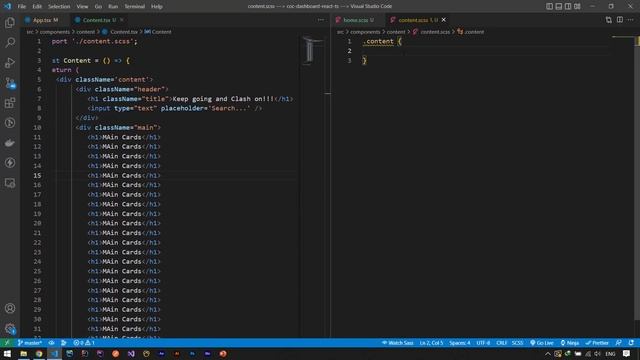The height and width of the screenshot is (360, 640).
Task: Open File Explorer from the taskbar
Action: coord(24,353)
